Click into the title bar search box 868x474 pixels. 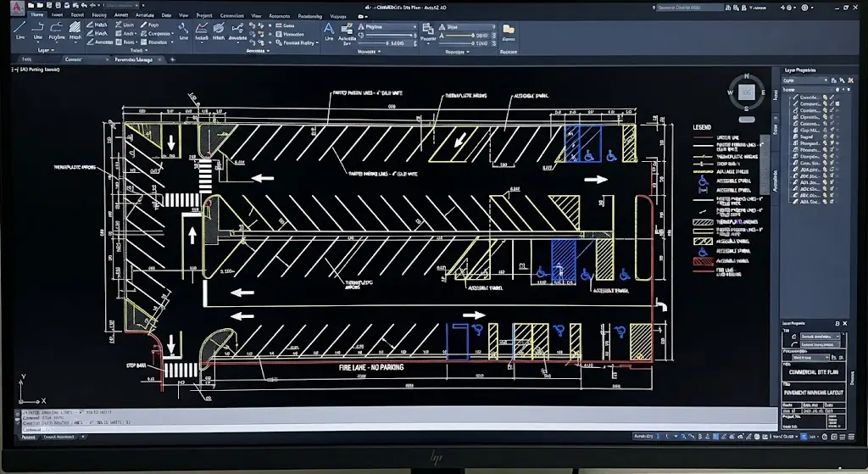pyautogui.click(x=689, y=8)
